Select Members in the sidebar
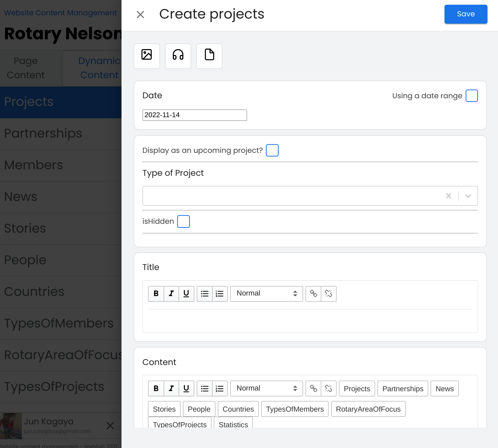Viewport: 498px width, 448px height. (61, 166)
